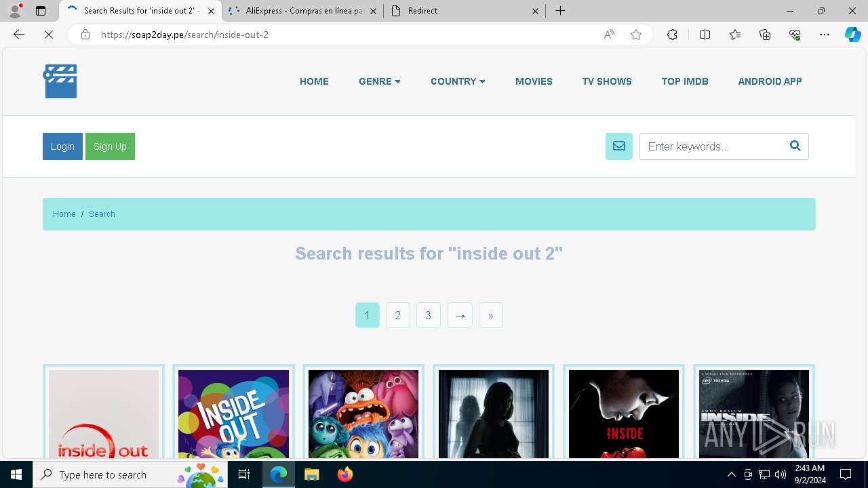Show hidden tray icons chevron
868x488 pixels.
coord(731,474)
